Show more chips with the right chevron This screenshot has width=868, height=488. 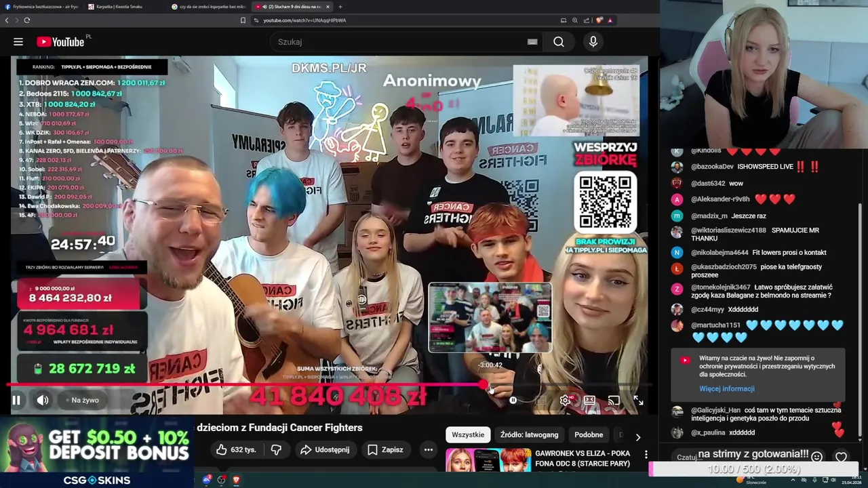coord(637,436)
